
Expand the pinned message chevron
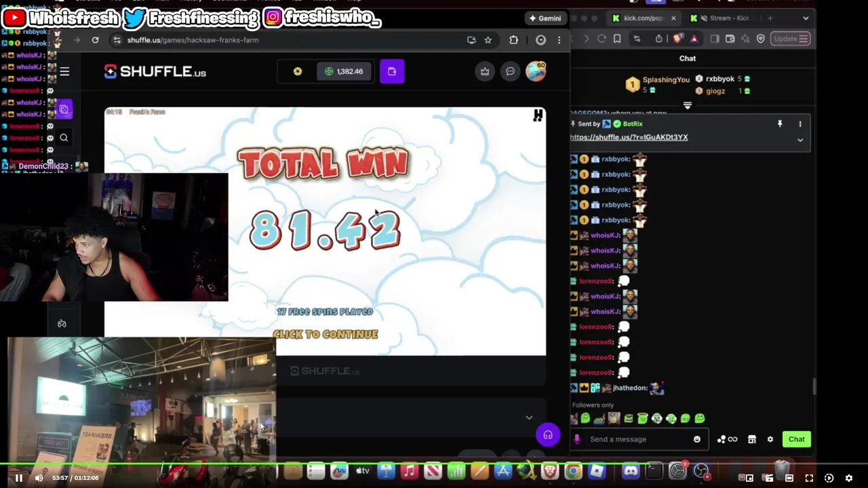click(800, 140)
